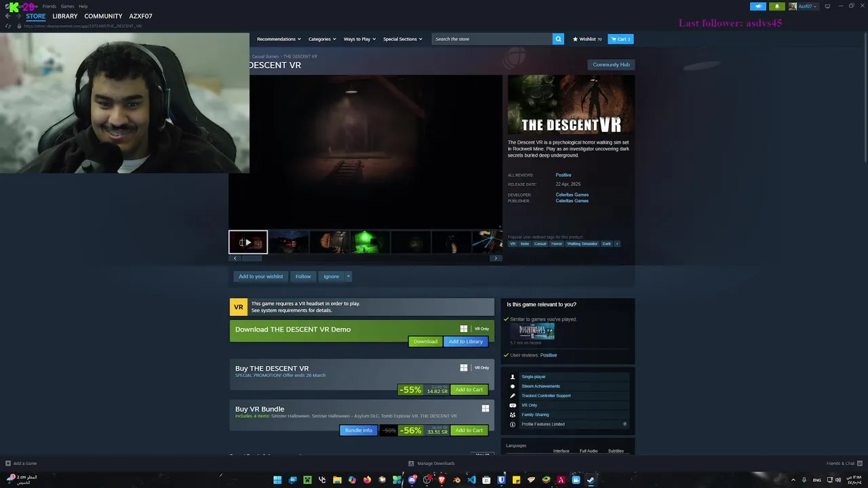The height and width of the screenshot is (488, 868).
Task: Click the Steam taskbar icon
Action: (x=591, y=480)
